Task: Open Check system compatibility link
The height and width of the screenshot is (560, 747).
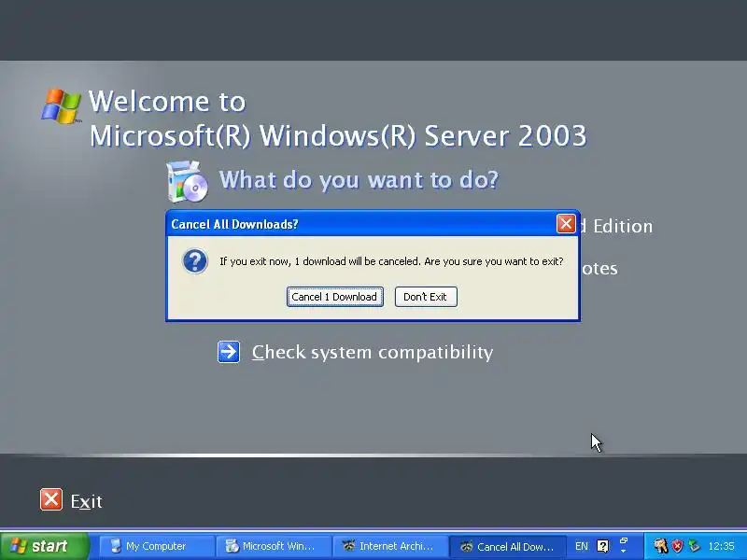Action: pos(372,353)
